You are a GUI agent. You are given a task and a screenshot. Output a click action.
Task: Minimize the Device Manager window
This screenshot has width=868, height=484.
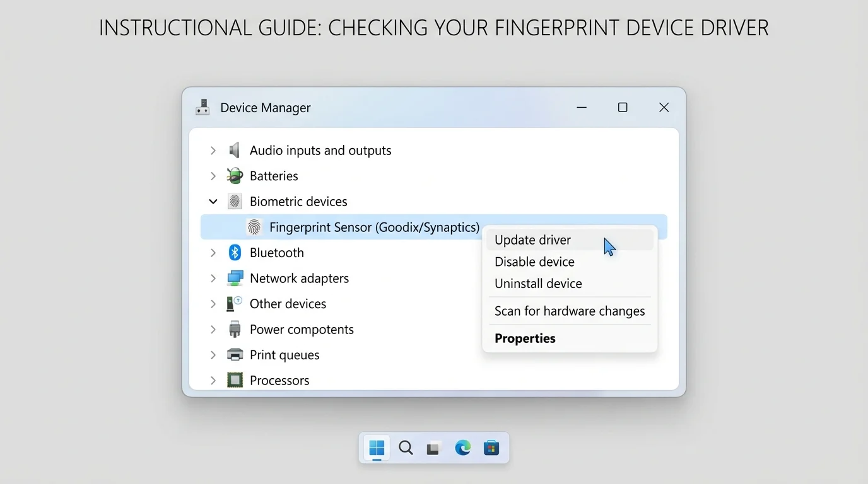point(582,108)
